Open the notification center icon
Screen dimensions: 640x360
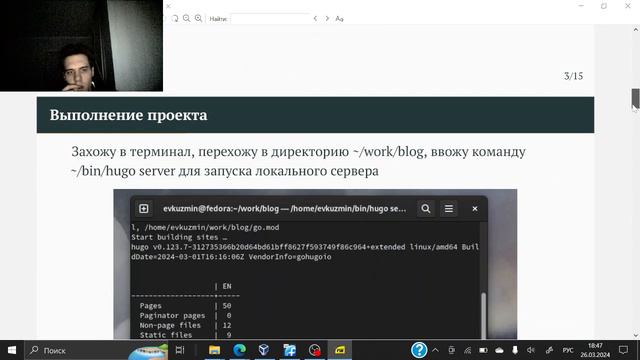(623, 350)
